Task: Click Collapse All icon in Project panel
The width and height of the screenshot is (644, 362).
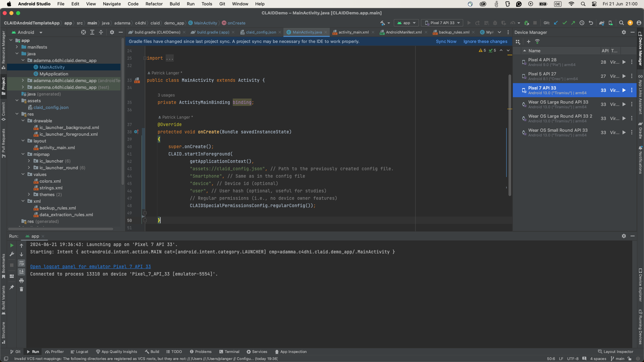Action: pyautogui.click(x=101, y=33)
